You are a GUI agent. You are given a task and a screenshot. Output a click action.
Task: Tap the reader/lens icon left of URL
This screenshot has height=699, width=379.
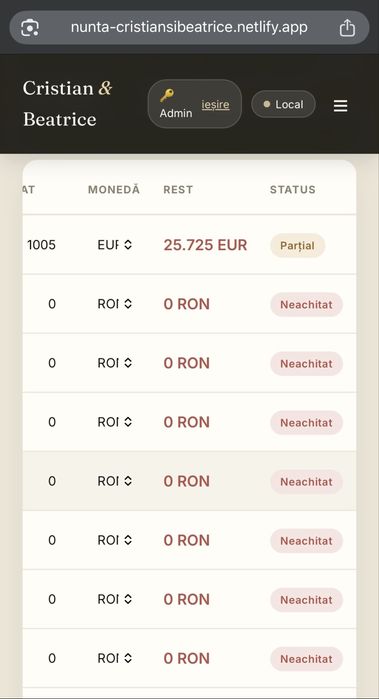click(30, 28)
